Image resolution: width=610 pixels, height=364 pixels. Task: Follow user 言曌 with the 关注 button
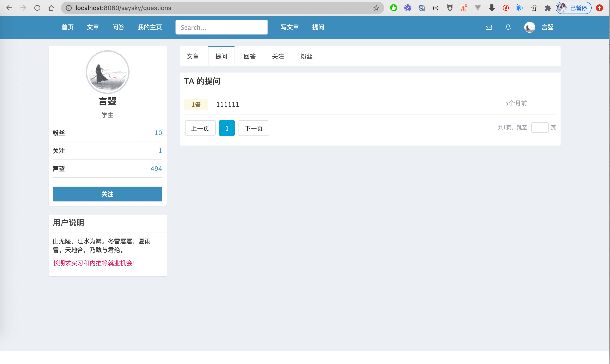coord(107,194)
